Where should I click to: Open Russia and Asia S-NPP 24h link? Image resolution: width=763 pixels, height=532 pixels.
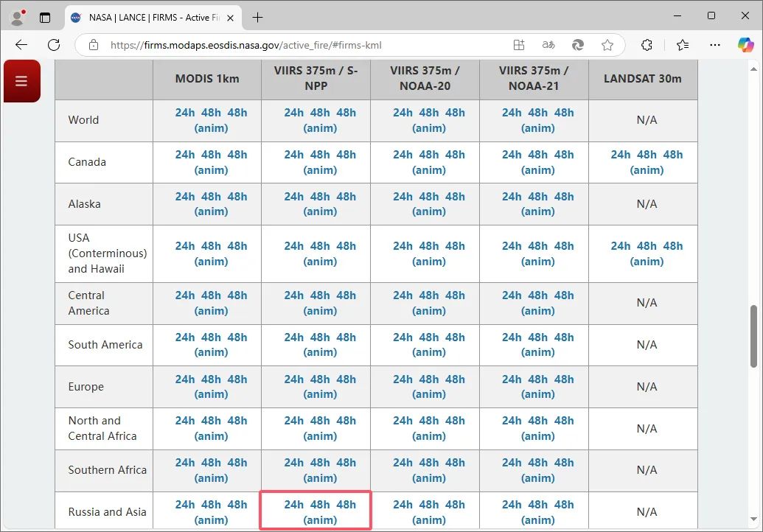coord(294,505)
